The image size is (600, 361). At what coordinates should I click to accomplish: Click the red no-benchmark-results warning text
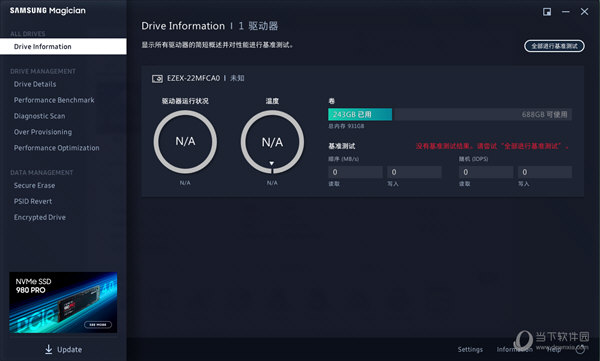pos(492,146)
